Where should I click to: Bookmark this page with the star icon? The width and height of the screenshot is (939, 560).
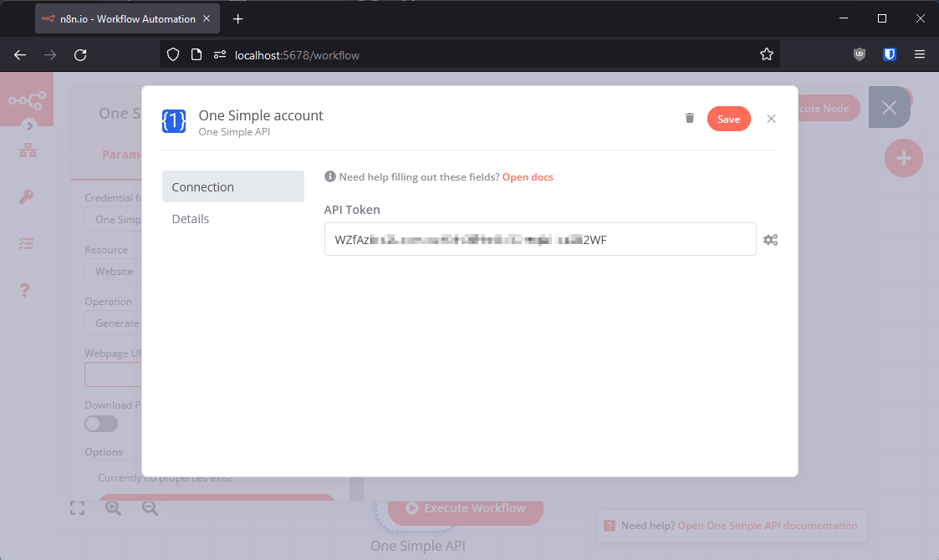point(766,55)
